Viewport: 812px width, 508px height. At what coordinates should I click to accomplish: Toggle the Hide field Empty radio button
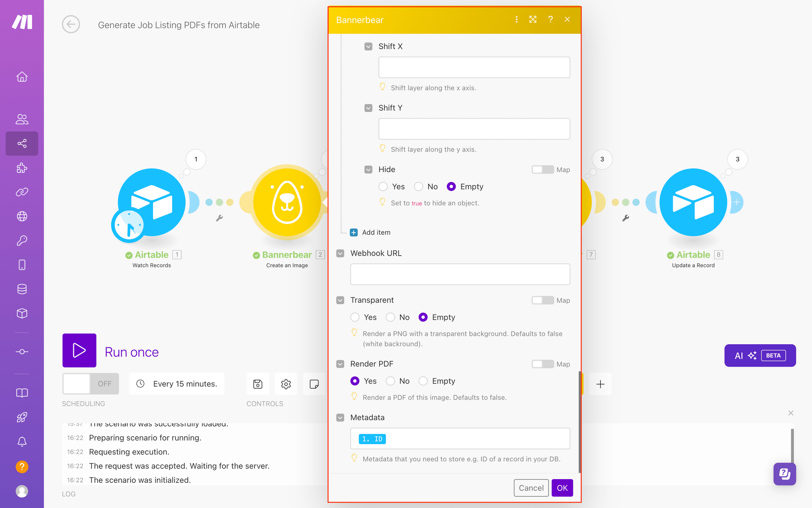(451, 187)
